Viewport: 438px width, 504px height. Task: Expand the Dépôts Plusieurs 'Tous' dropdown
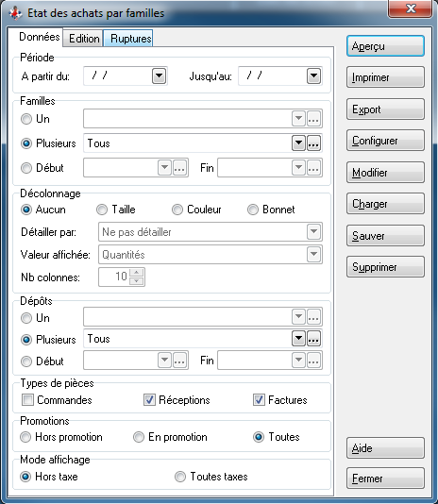(x=298, y=339)
